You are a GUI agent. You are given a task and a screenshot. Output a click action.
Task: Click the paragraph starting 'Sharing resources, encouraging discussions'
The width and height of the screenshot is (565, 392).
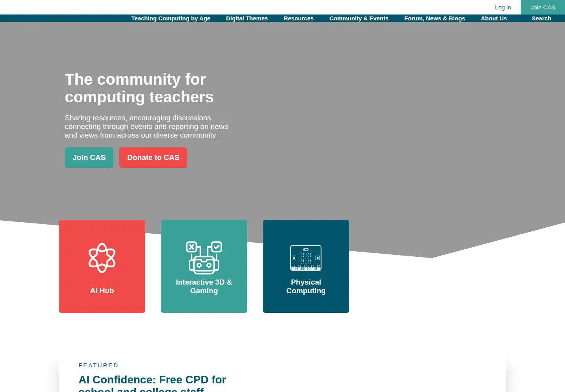tap(146, 127)
